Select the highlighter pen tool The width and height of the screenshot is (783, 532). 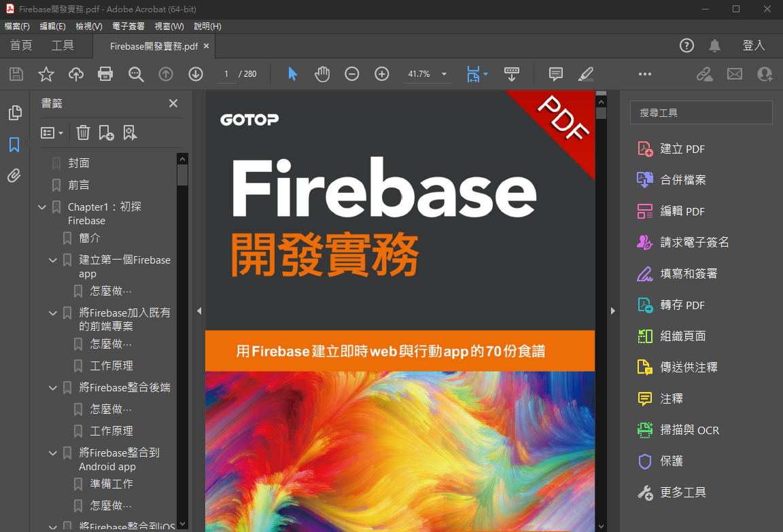[x=586, y=74]
